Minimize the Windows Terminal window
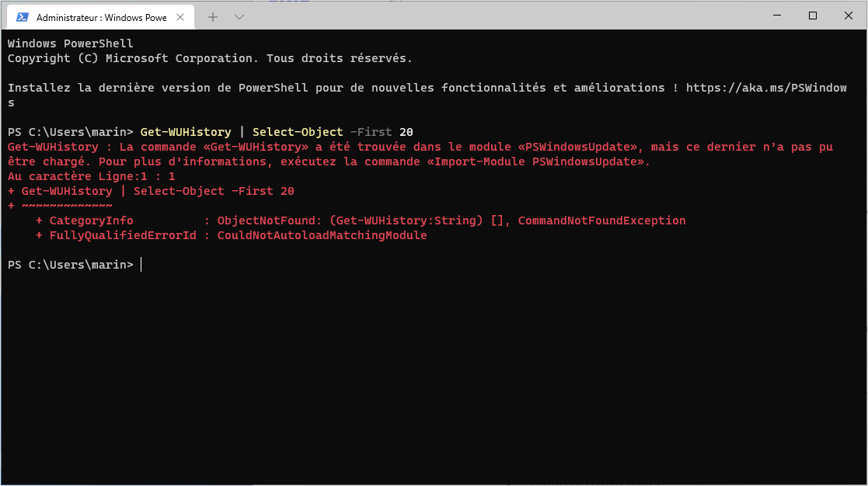The image size is (868, 486). coord(777,16)
